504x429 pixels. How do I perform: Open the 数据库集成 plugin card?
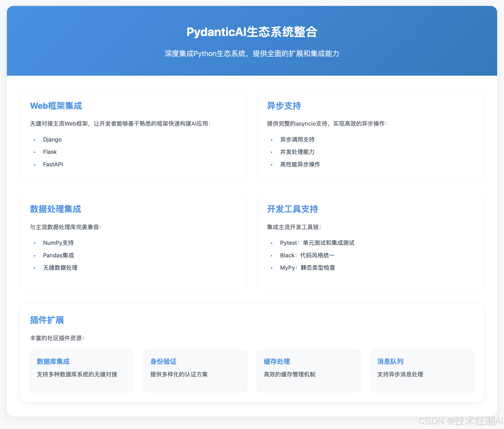[82, 370]
